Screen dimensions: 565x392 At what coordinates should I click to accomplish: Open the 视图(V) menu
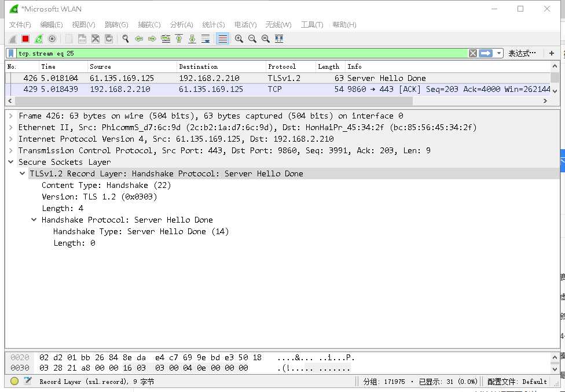pyautogui.click(x=83, y=24)
